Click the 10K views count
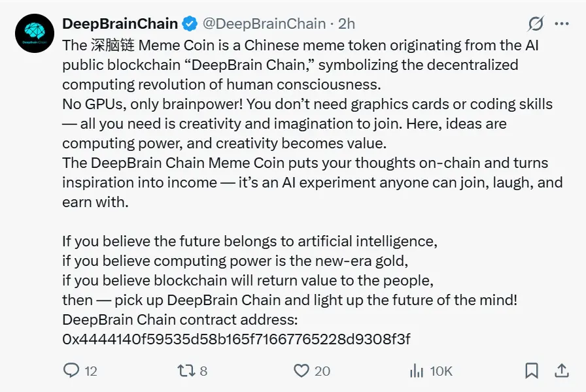This screenshot has width=586, height=392. coord(441,371)
